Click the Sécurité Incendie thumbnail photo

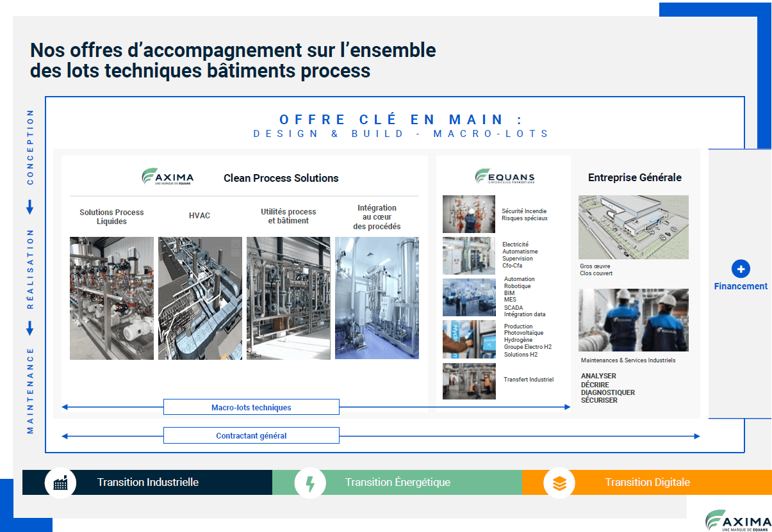coord(469,214)
